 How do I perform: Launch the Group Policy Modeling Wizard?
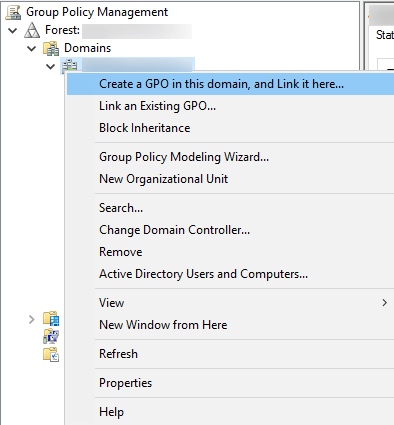tap(230, 157)
